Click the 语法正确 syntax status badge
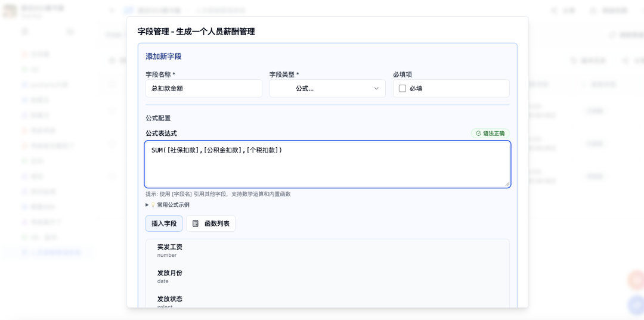Viewport: 644px width, 320px height. click(x=490, y=133)
